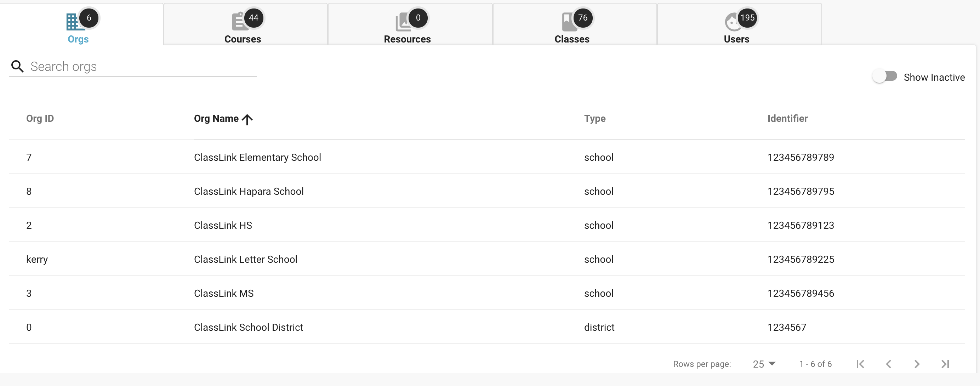This screenshot has height=386, width=980.
Task: Click the next page arrow
Action: (x=917, y=364)
